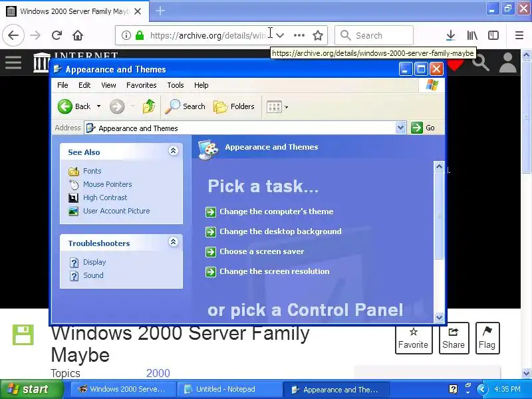Viewport: 532px width, 399px height.
Task: Click the Internet Archive search magnifier
Action: tap(480, 63)
